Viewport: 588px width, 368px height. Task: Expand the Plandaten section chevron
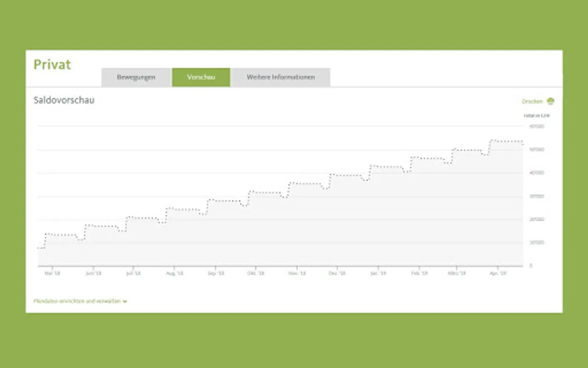coord(125,301)
